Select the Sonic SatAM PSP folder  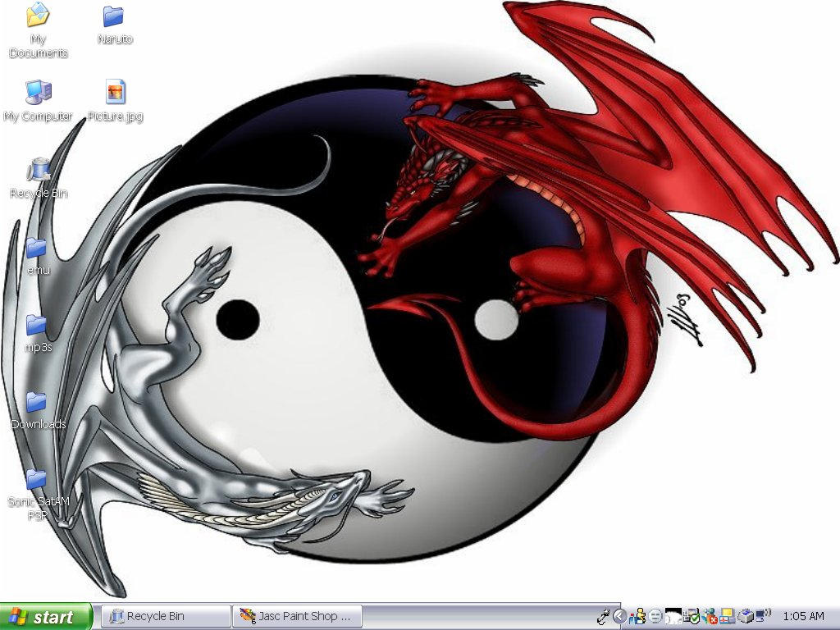tap(36, 478)
